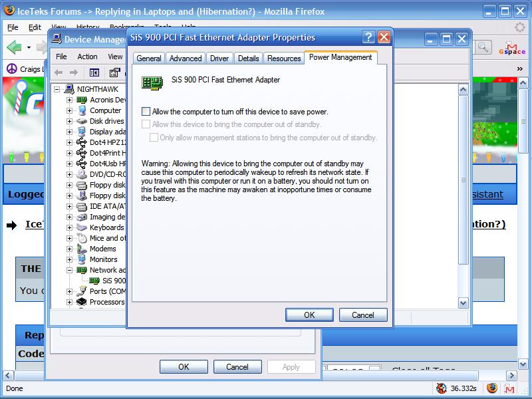Click the DVD/CD-ROM drives icon
This screenshot has width=532, height=399.
click(82, 174)
